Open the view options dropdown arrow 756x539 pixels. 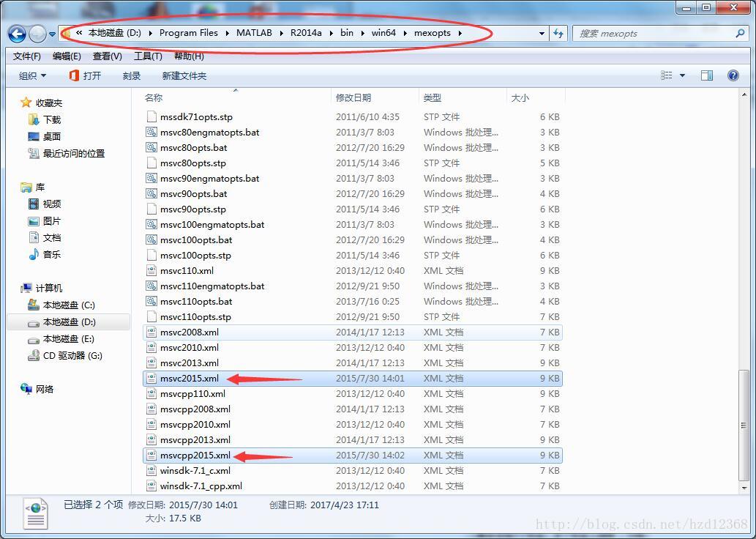coord(682,75)
